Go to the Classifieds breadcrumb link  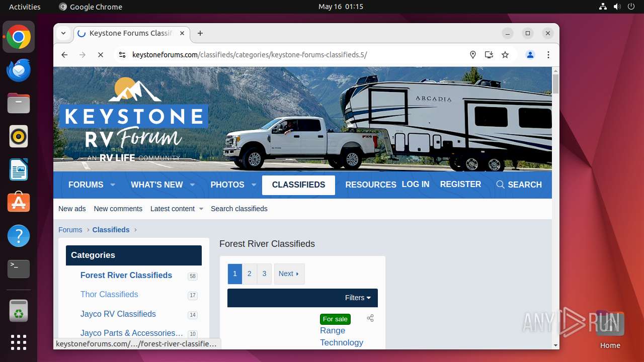111,230
